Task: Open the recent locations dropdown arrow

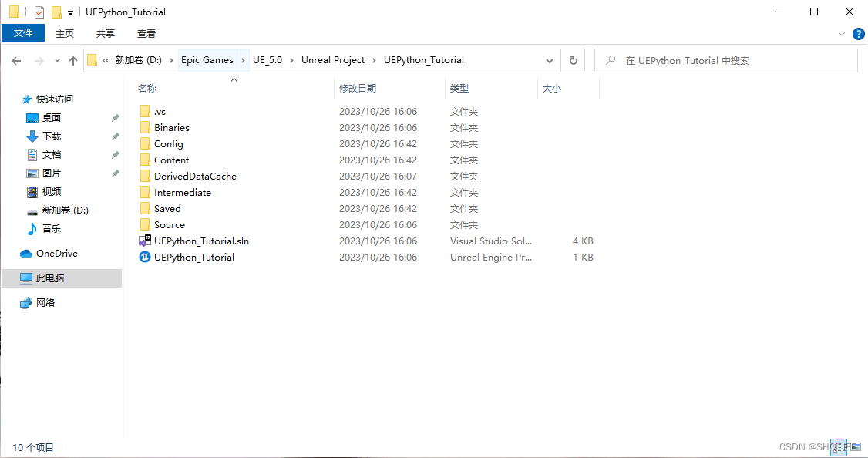Action: click(x=57, y=61)
